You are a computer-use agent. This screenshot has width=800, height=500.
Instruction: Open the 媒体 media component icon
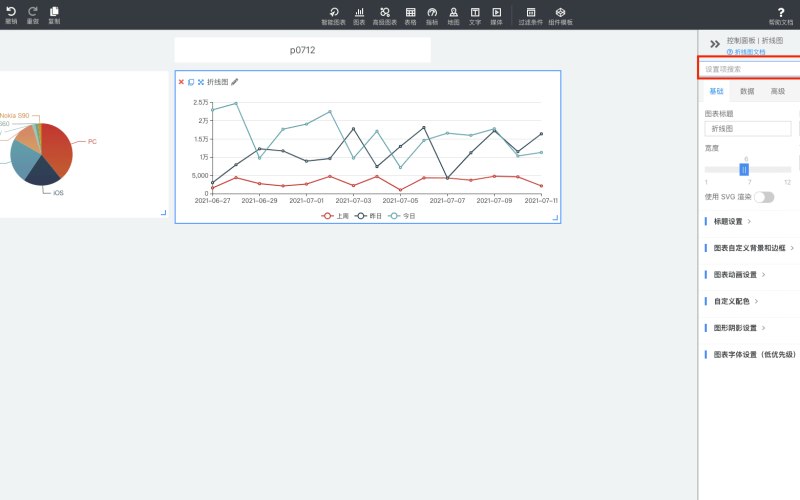tap(496, 16)
